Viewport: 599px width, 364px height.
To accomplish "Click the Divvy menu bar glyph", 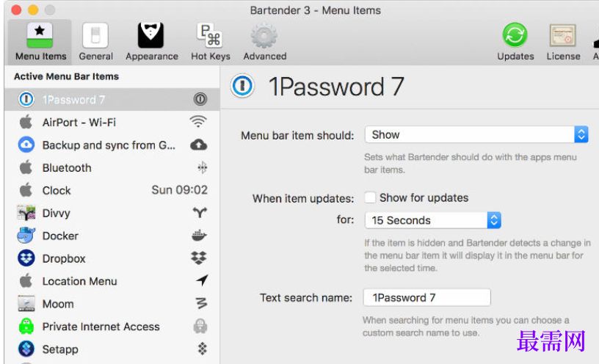I will click(x=200, y=212).
